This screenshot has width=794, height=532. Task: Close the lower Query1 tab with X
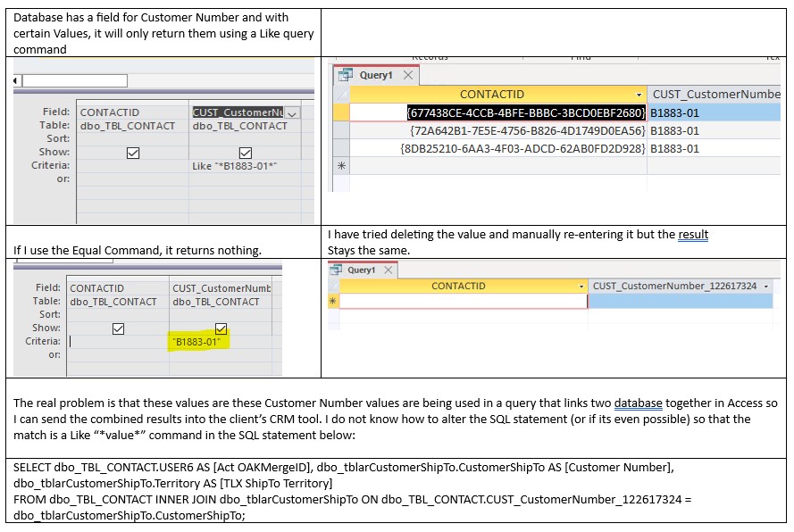click(x=389, y=270)
